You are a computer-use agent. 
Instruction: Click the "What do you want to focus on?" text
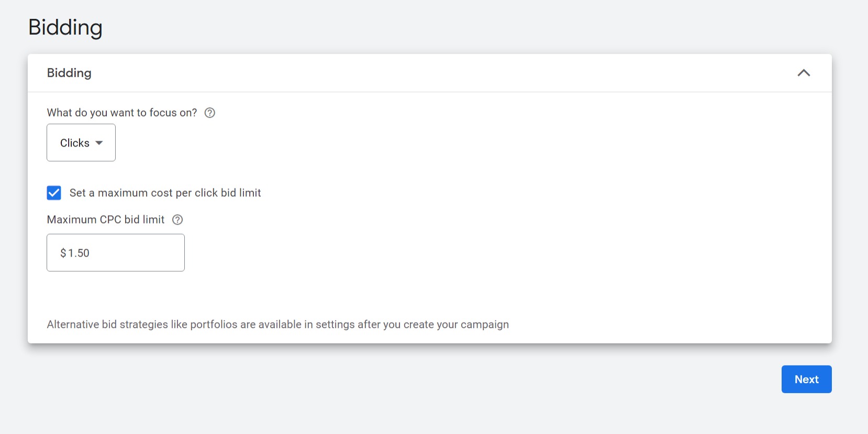122,113
